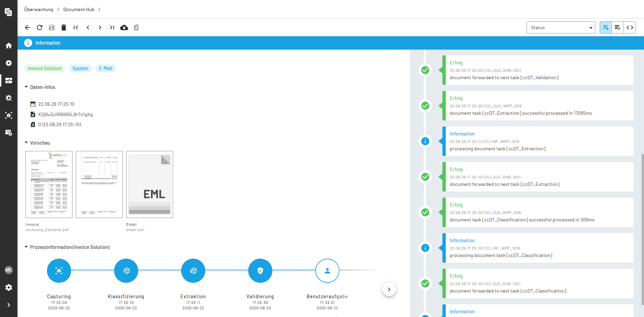Open the gear settings icon at sidebar bottom
The width and height of the screenshot is (644, 317).
[9, 287]
